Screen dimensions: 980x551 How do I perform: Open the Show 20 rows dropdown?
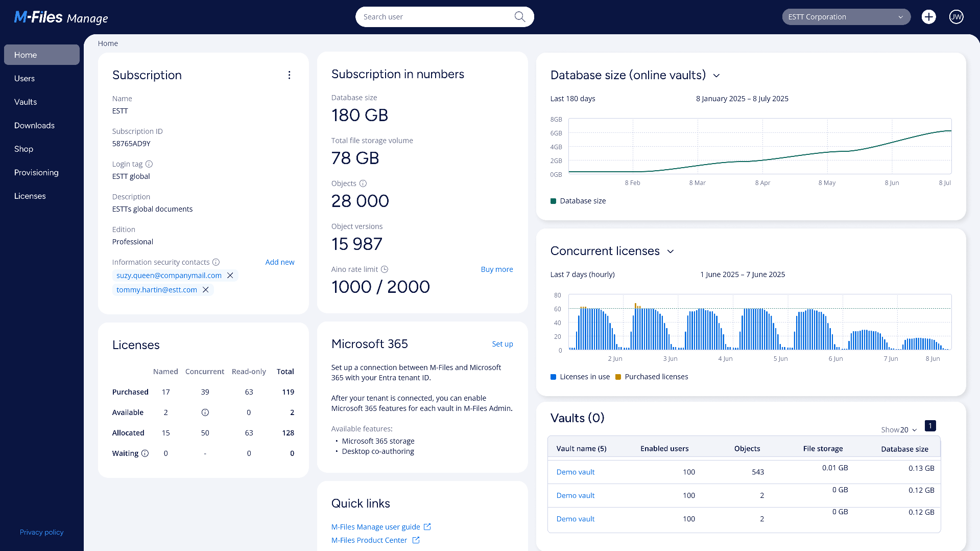pos(899,430)
